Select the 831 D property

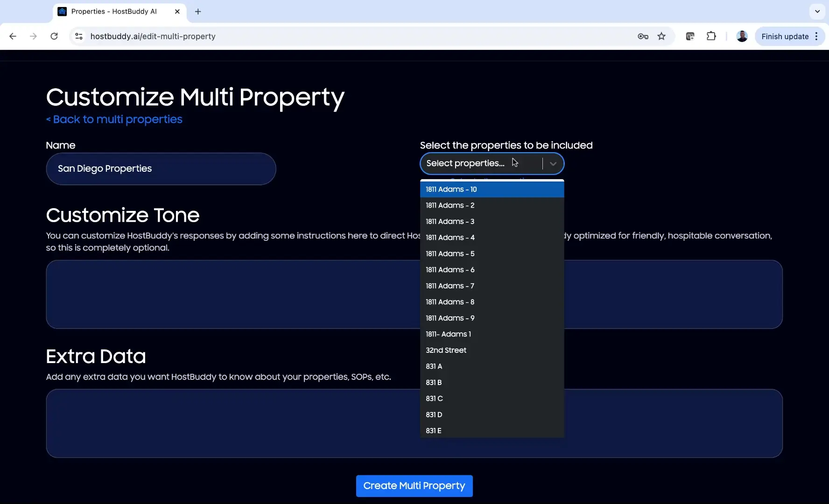coord(492,415)
